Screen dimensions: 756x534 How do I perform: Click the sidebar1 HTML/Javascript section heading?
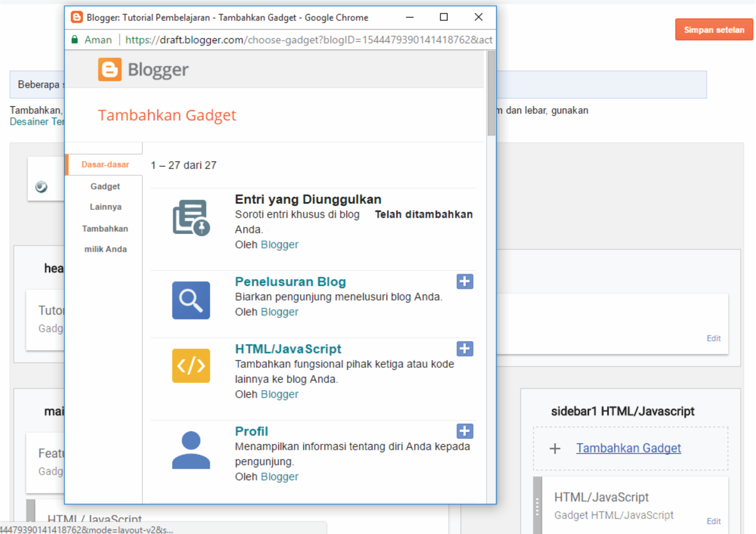[x=623, y=411]
